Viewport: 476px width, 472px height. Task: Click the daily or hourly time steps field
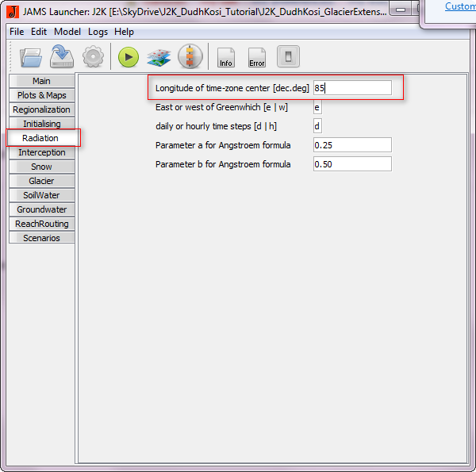pyautogui.click(x=317, y=126)
